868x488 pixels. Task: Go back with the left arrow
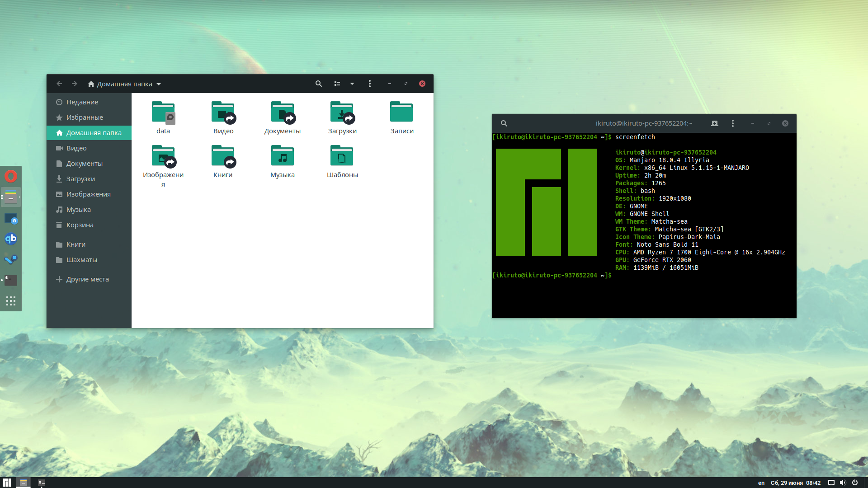pyautogui.click(x=59, y=84)
